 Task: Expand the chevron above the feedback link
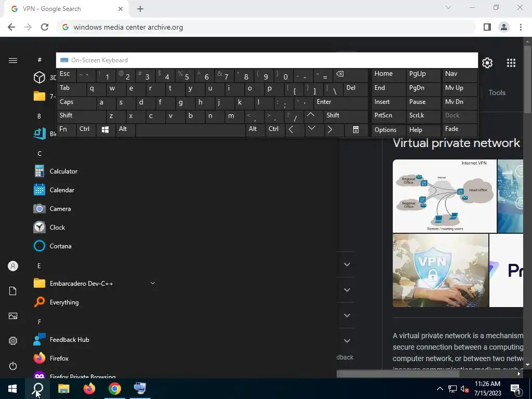pos(347,341)
